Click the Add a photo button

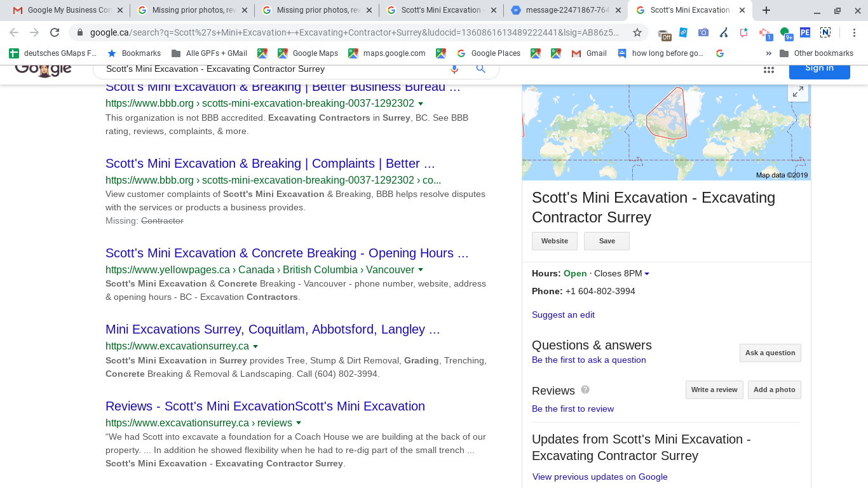775,390
